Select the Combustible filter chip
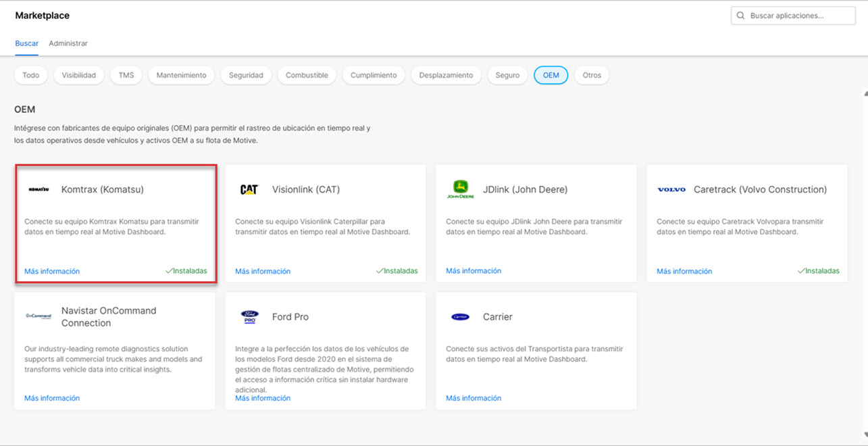The width and height of the screenshot is (868, 446). 307,75
